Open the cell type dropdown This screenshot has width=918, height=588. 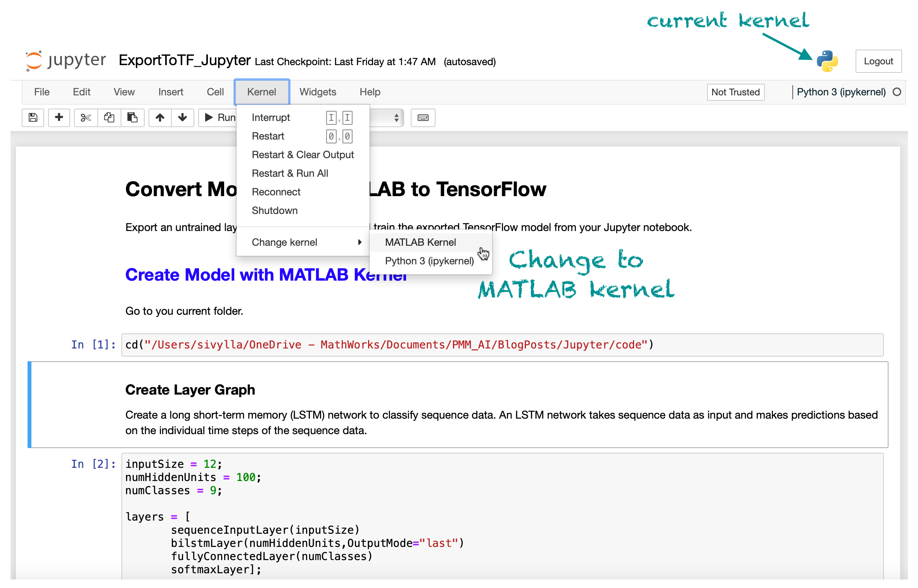point(386,117)
